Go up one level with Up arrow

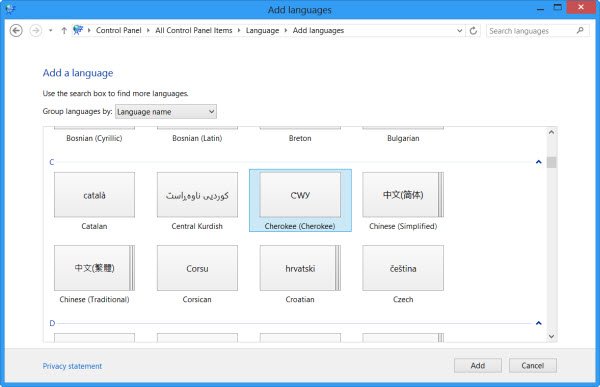pos(64,31)
